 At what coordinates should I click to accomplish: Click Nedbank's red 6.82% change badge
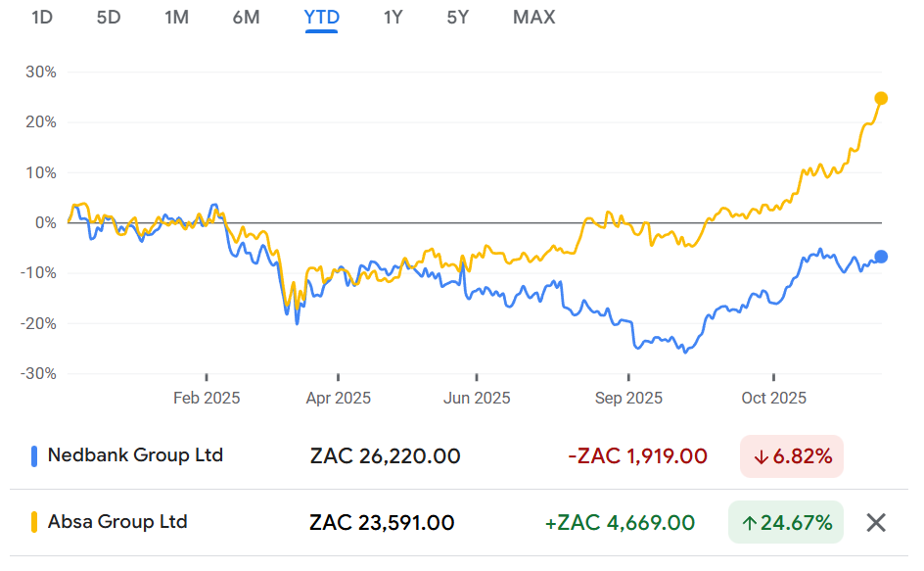tap(791, 456)
